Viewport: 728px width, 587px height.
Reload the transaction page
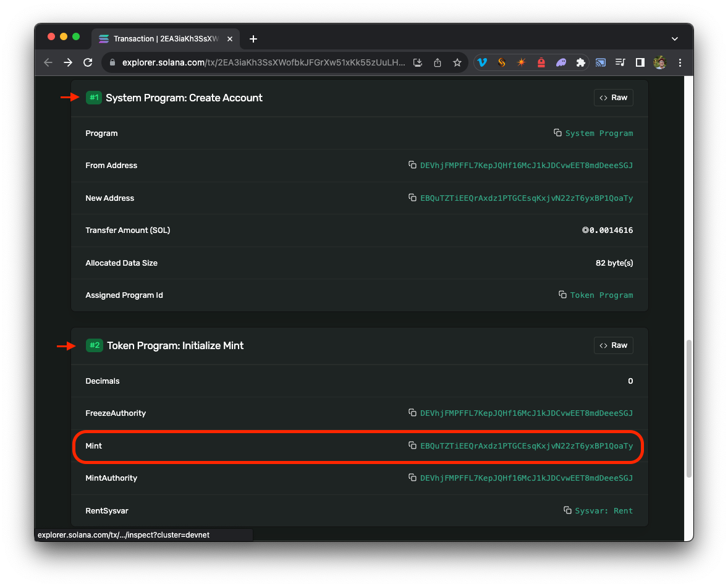point(88,62)
